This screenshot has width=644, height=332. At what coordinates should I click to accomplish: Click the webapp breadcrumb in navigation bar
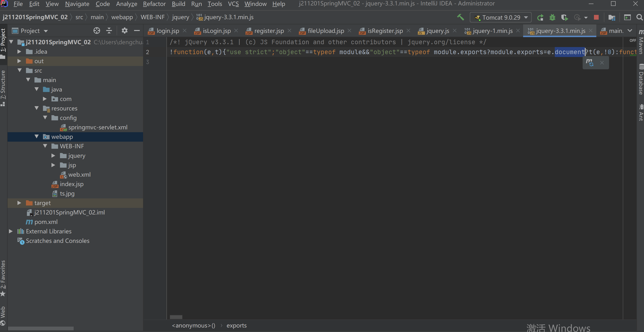[122, 17]
